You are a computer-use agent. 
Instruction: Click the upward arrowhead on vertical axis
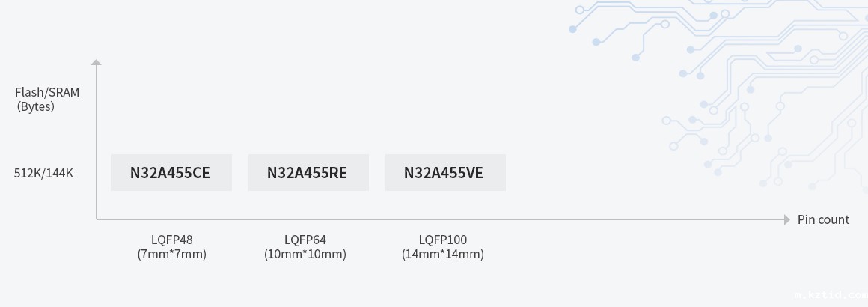96,62
